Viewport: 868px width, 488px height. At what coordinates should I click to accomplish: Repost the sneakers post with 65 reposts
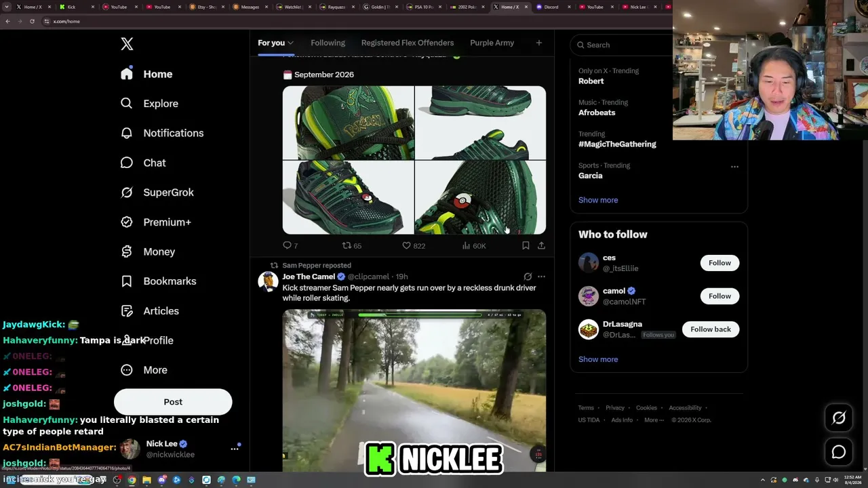pos(351,245)
